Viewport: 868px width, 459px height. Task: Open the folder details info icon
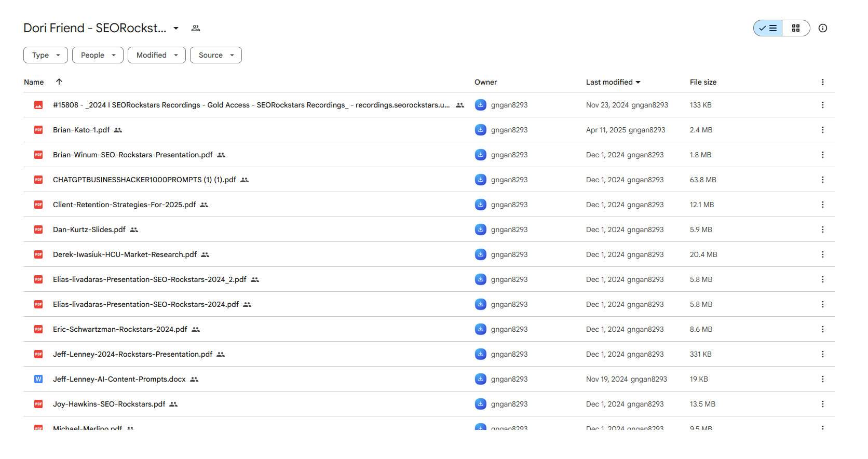pyautogui.click(x=823, y=28)
